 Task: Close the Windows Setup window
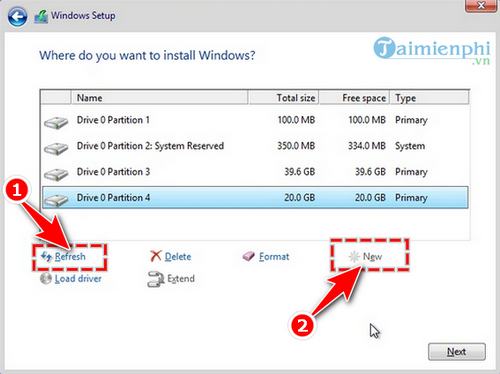[x=481, y=6]
